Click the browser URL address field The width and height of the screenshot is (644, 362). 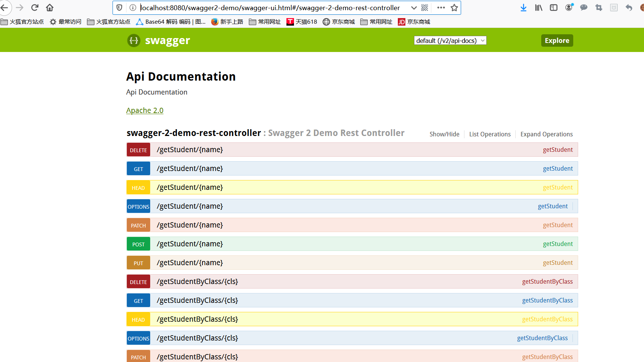click(x=270, y=8)
